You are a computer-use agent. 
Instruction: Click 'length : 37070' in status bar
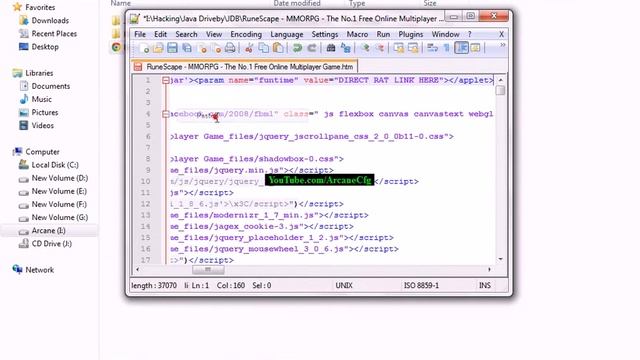154,285
